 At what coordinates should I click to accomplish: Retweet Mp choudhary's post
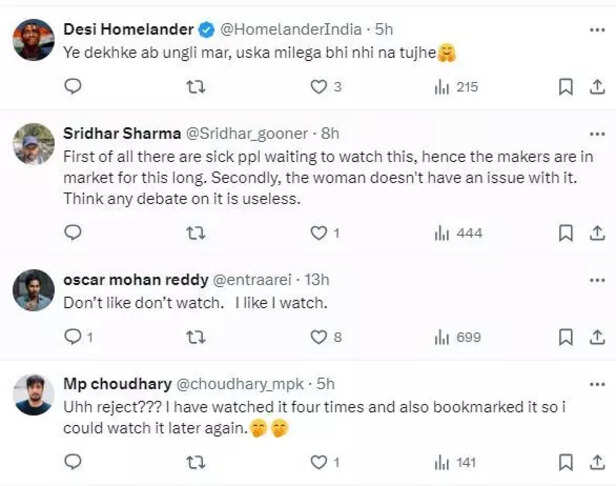click(197, 461)
